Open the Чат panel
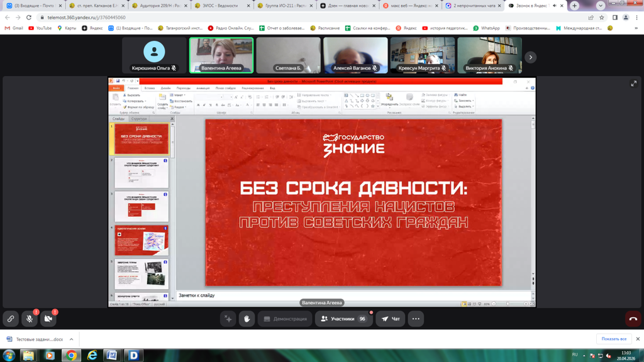 pyautogui.click(x=391, y=319)
